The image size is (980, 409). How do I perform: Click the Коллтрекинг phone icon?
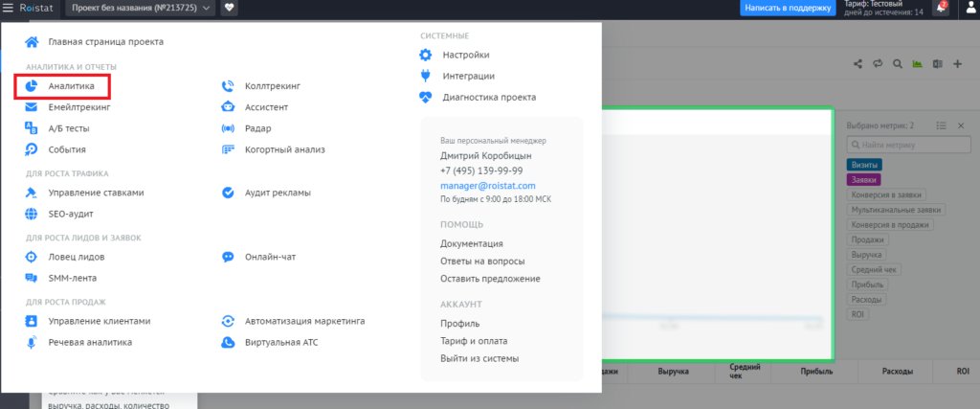(x=228, y=86)
